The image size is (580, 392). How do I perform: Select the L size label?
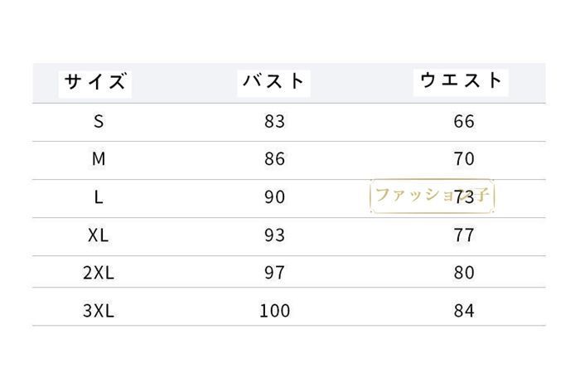click(x=99, y=197)
